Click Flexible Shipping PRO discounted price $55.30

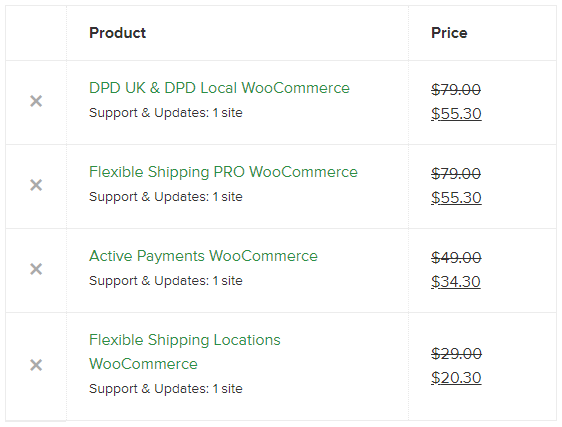[x=456, y=198]
